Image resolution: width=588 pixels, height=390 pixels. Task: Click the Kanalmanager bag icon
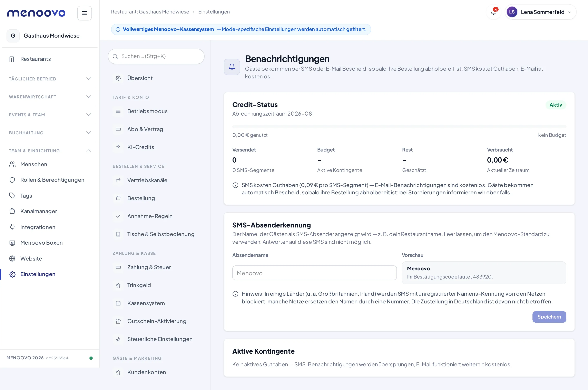click(x=12, y=211)
